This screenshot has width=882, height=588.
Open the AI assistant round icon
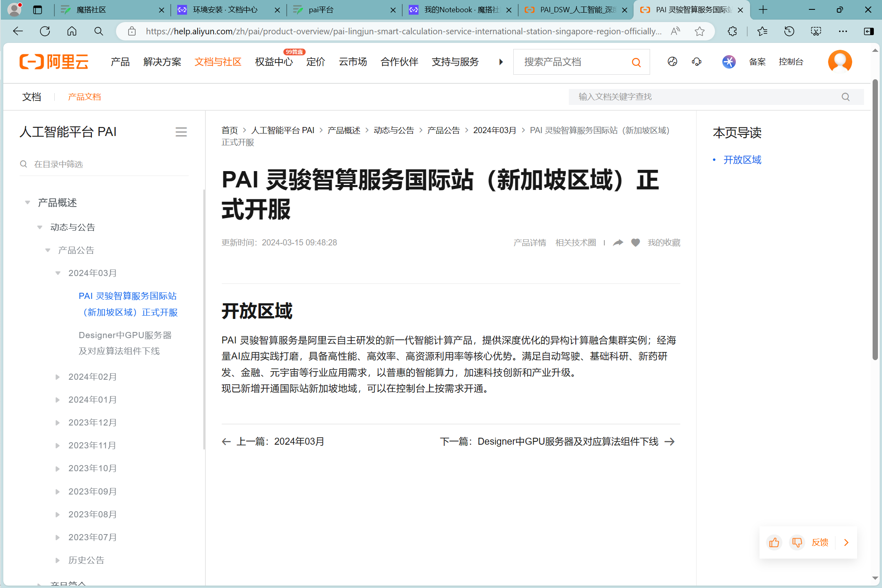click(729, 62)
